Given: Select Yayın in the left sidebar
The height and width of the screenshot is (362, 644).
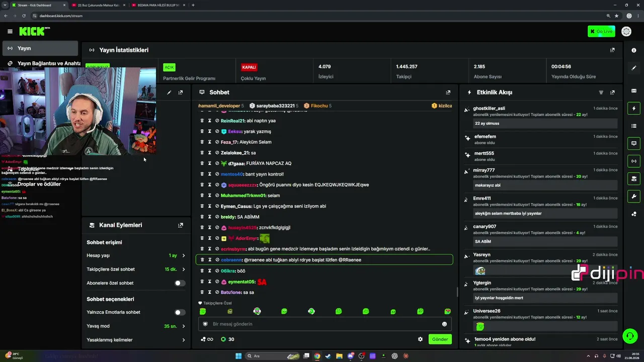Looking at the screenshot, I should (x=40, y=48).
